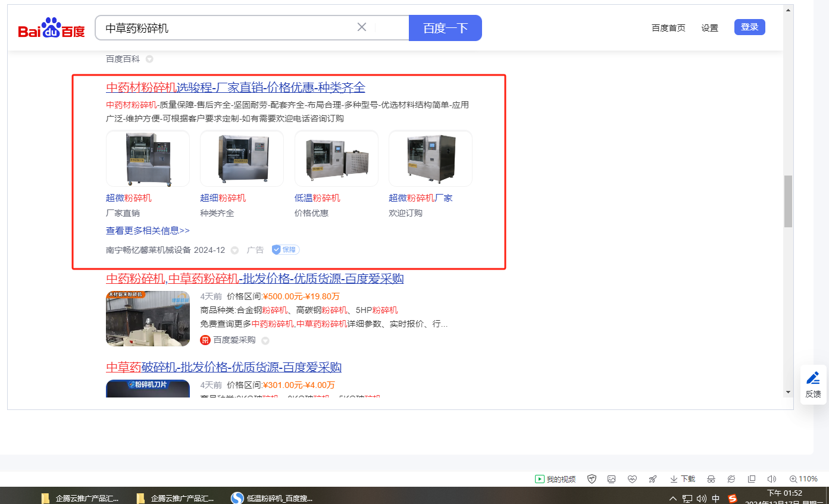This screenshot has width=829, height=504.
Task: Click the 超微粉碎机 product image captioned 厂家直销
Action: [x=148, y=158]
